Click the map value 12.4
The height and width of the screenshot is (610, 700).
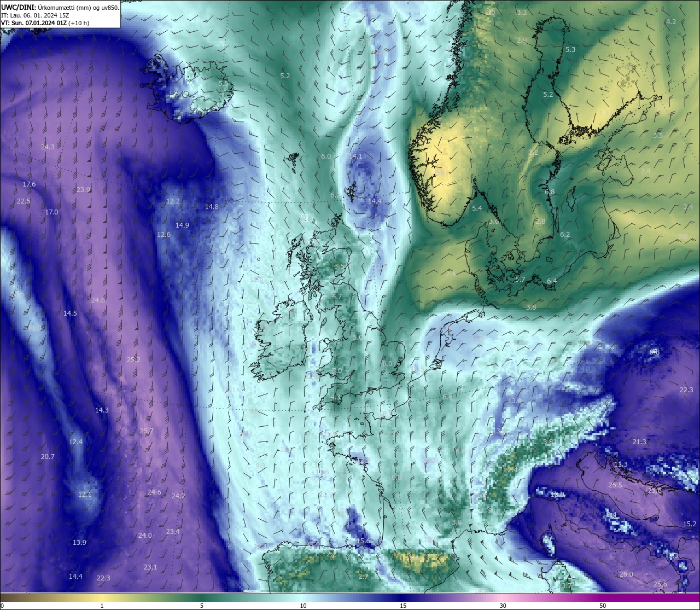tap(75, 441)
